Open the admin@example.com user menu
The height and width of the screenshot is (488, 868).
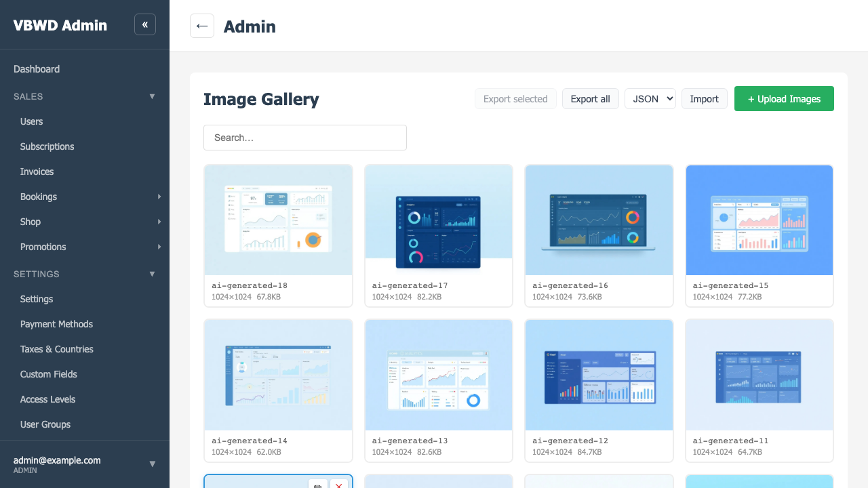click(85, 464)
